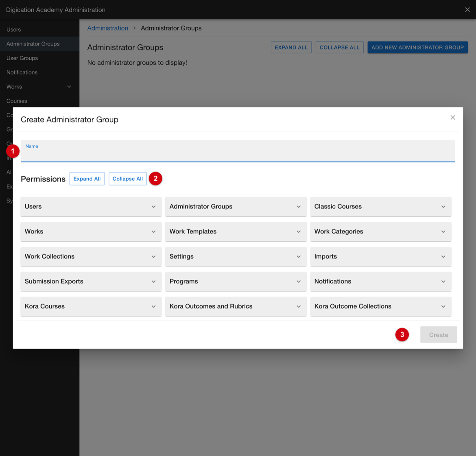Click Collapse All in Permissions section
Viewport: 476px width, 456px height.
click(x=127, y=179)
